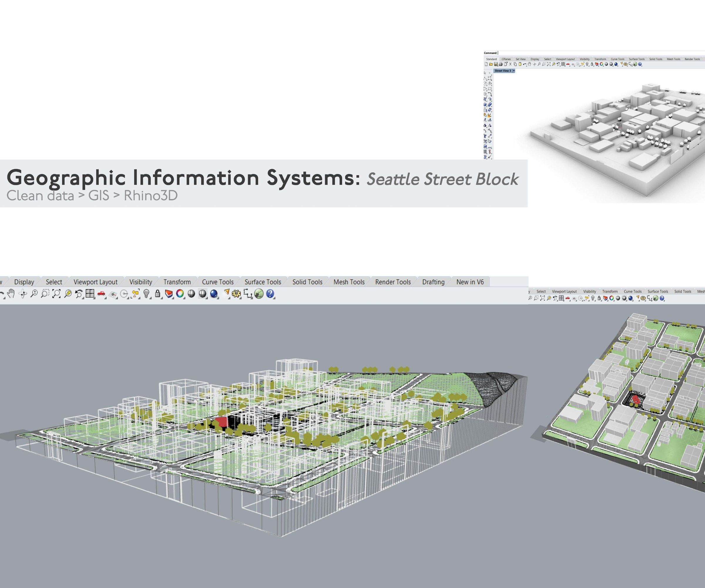The width and height of the screenshot is (705, 588).
Task: Select the Circle tool in the Street View sidebar
Action: (485, 84)
